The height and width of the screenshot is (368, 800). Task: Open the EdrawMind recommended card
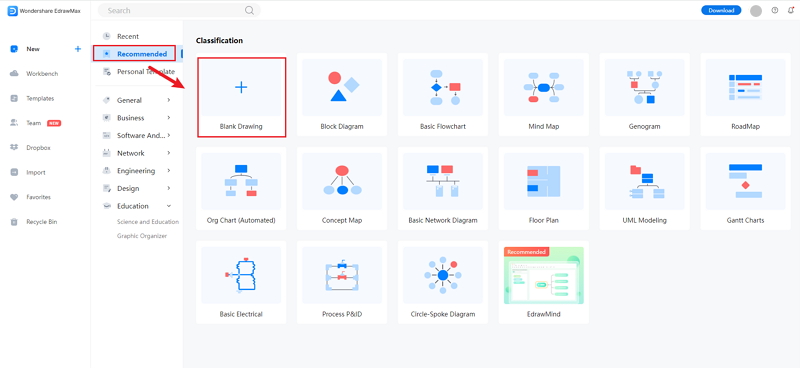[544, 283]
